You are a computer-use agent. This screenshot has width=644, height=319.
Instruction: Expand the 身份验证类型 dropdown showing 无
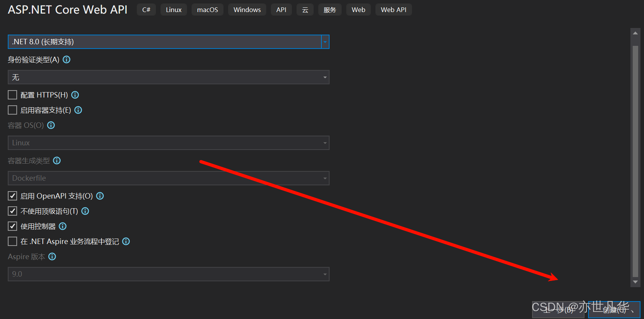click(169, 77)
